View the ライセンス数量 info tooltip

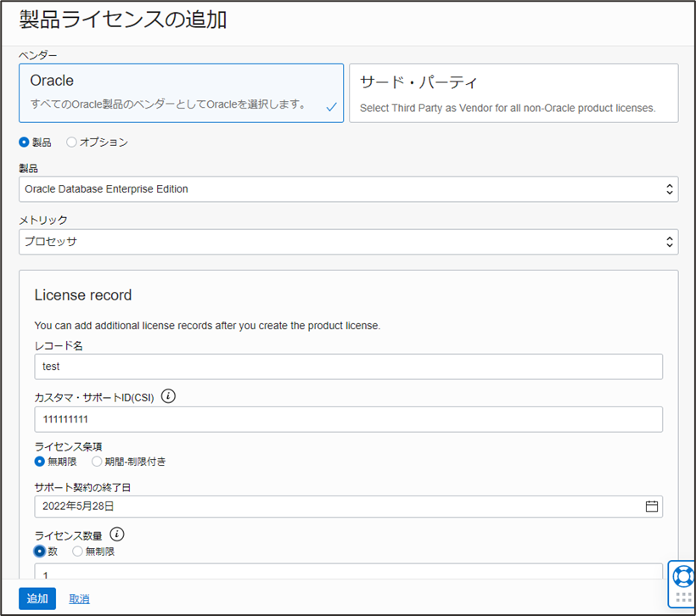click(116, 535)
